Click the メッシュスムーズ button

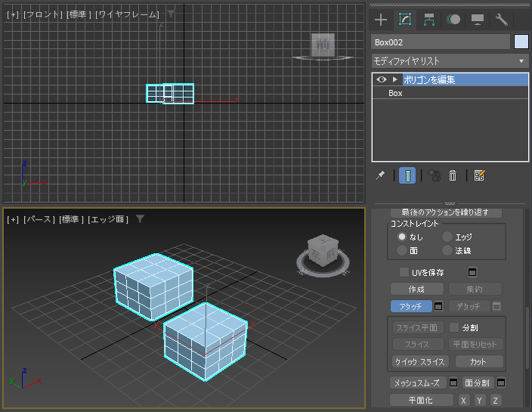[x=418, y=383]
